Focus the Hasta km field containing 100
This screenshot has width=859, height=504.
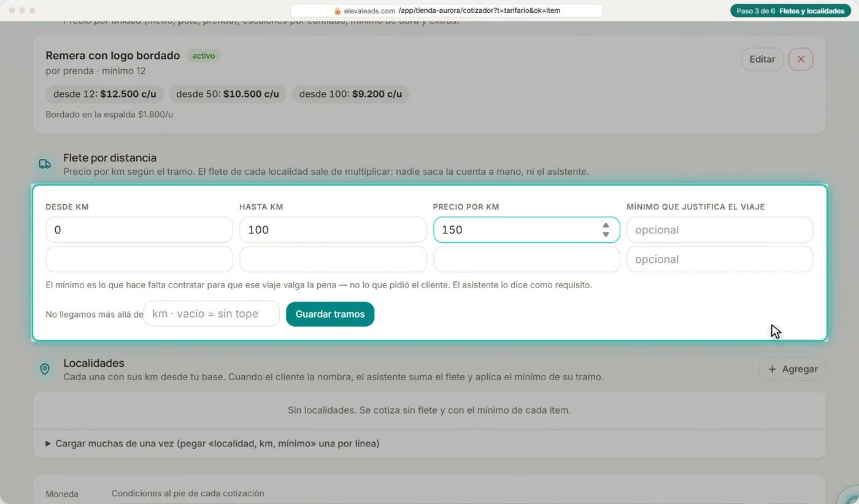[333, 230]
